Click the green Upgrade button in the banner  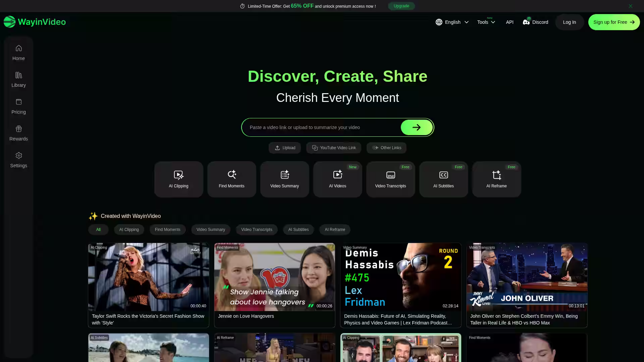(401, 6)
